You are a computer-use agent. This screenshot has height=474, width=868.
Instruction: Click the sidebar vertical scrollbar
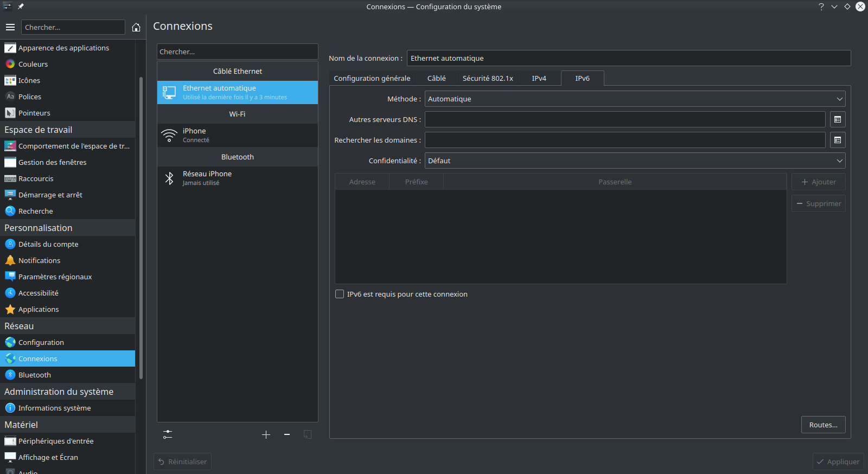click(141, 228)
